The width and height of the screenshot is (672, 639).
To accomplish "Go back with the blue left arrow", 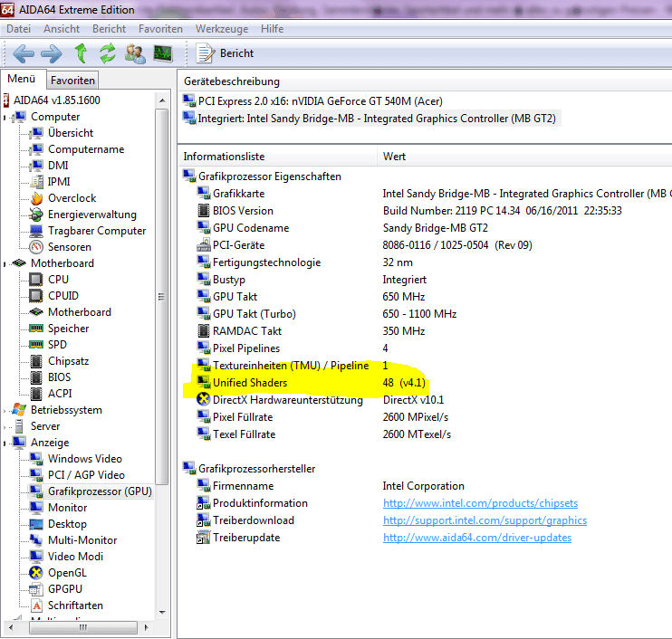I will (24, 53).
